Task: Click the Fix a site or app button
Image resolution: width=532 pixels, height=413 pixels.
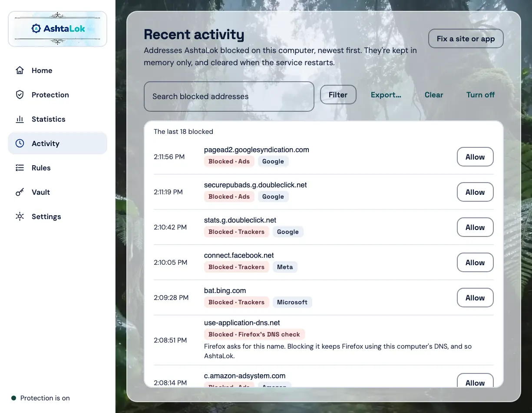Action: coord(466,39)
